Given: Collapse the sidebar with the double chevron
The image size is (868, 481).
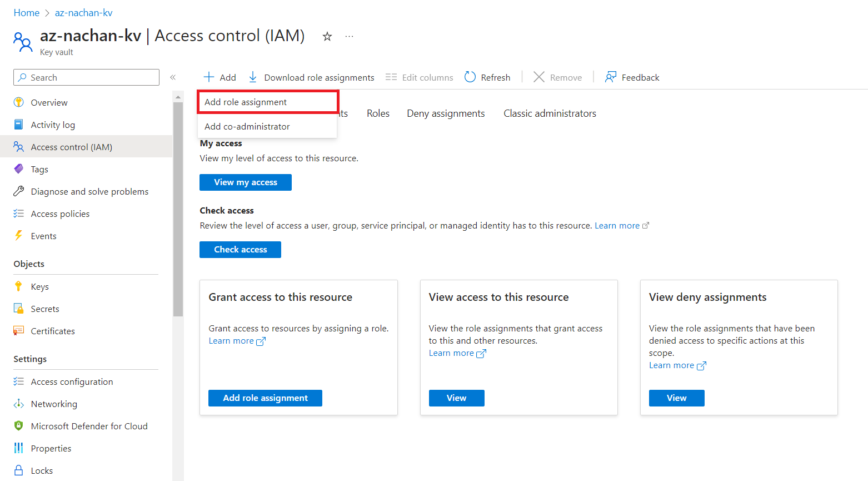Looking at the screenshot, I should (173, 77).
